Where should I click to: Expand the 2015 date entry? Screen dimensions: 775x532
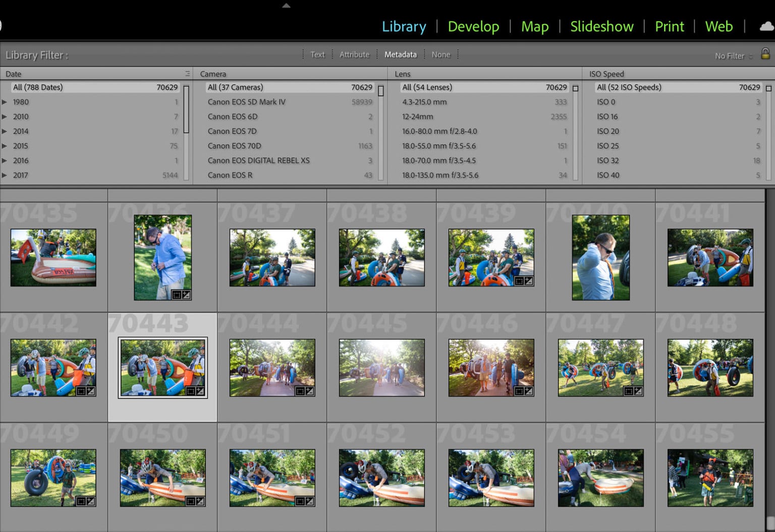pos(5,146)
